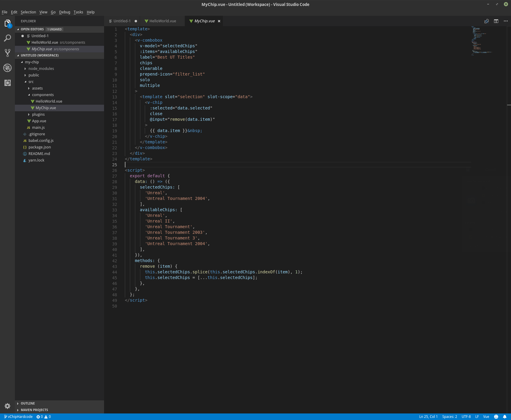Open the Extensions view icon
511x420 pixels.
(7, 83)
